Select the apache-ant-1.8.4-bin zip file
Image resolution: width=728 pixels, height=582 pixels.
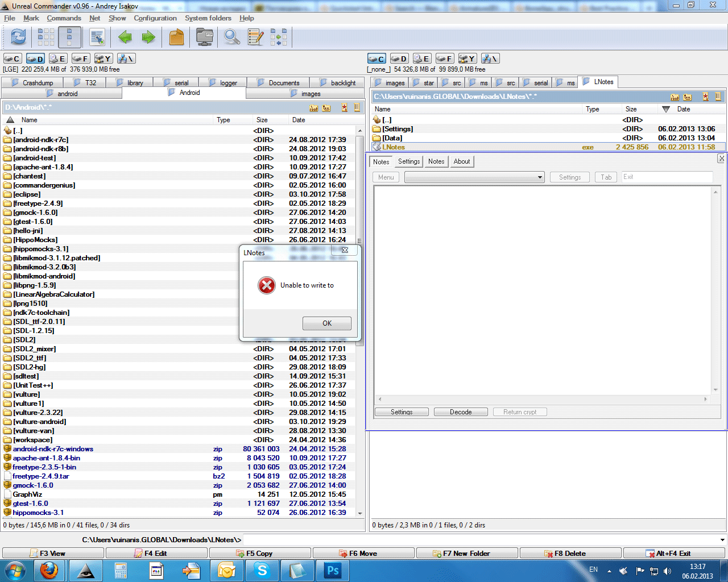[x=179, y=458]
